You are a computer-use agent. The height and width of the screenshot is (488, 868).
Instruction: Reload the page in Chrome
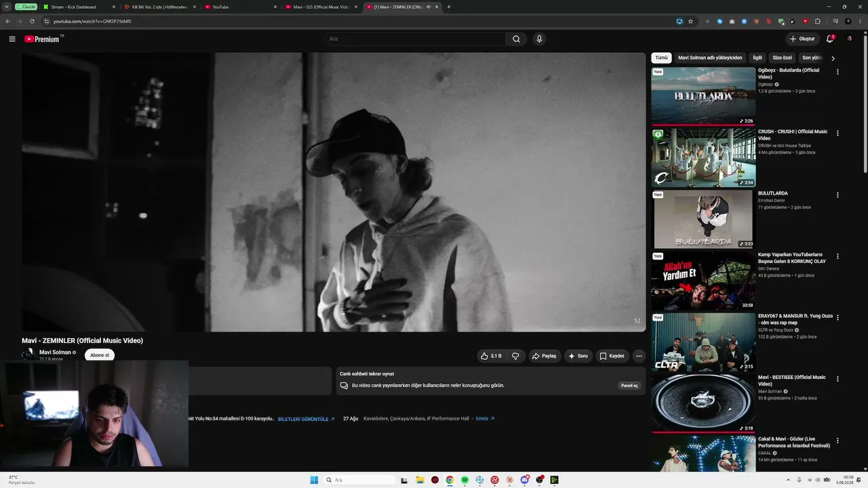(32, 21)
